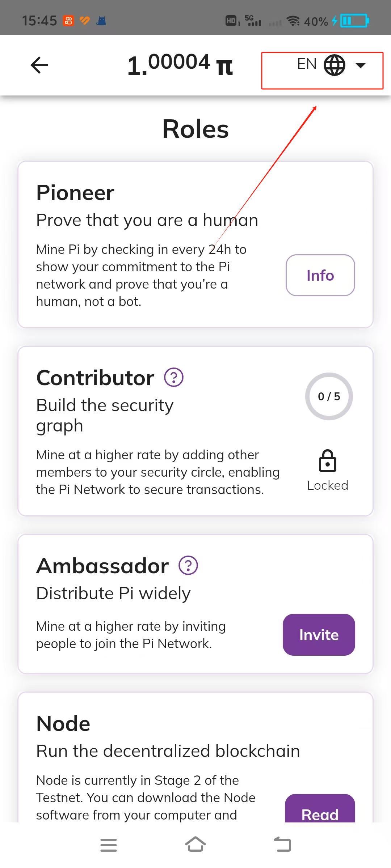The width and height of the screenshot is (391, 868).
Task: Tap the 0 / 5 progress circle
Action: point(329,396)
